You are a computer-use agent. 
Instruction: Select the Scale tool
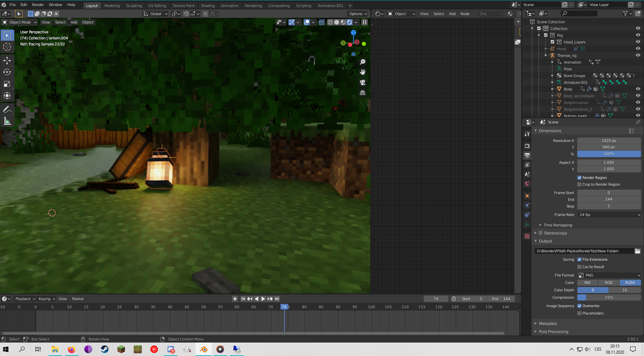pos(7,83)
